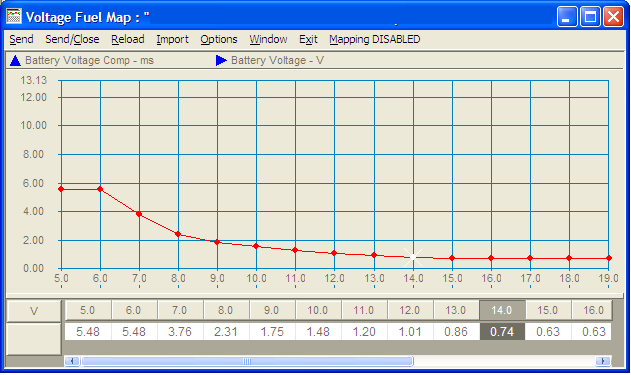Select graph point at 5.0 volts
This screenshot has height=375, width=631.
click(x=61, y=189)
